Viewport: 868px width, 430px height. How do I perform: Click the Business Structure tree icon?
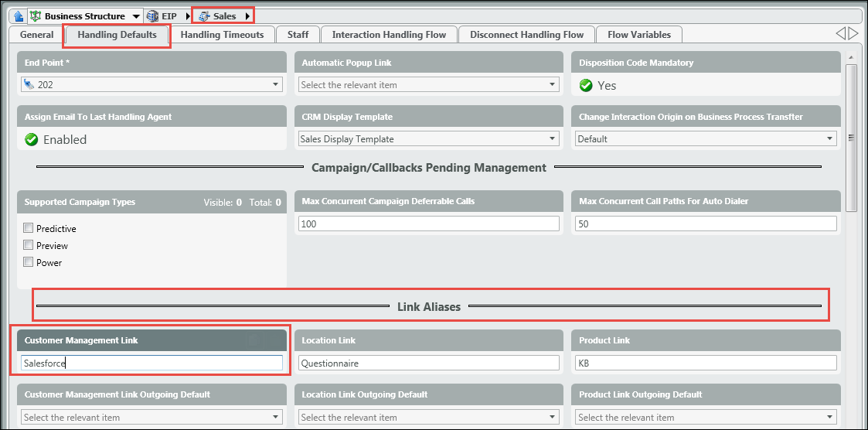pos(35,15)
